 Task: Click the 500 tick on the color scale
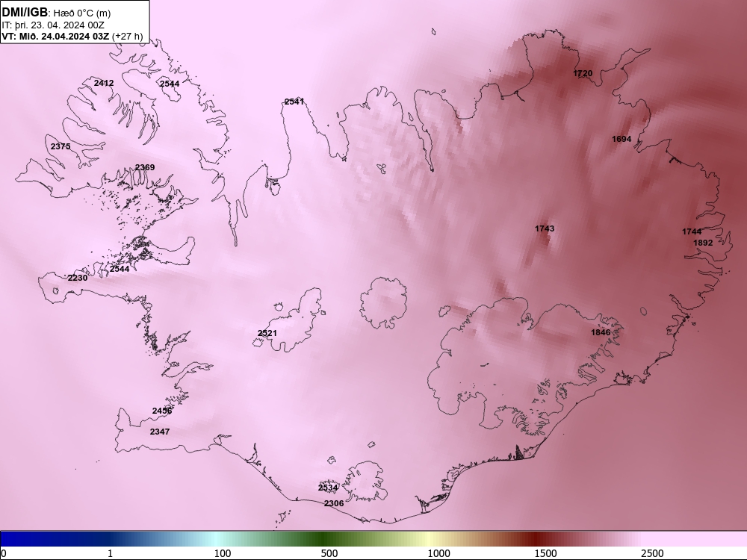point(329,553)
